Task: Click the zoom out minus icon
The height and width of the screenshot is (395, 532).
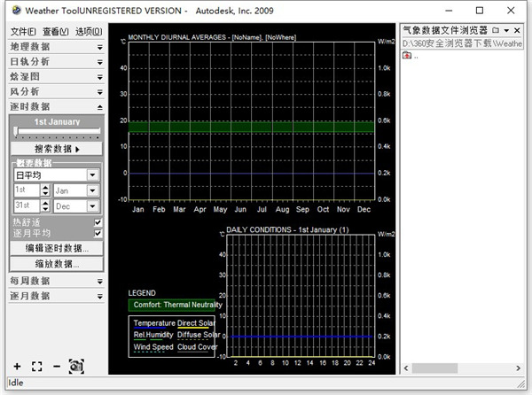Action: coord(56,366)
